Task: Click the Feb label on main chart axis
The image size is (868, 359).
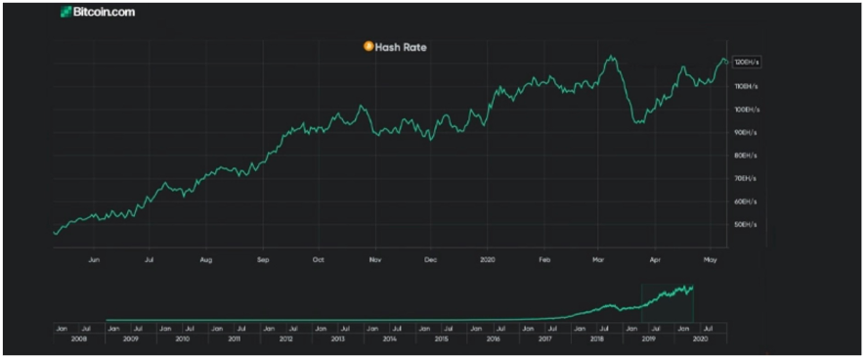Action: 544,259
